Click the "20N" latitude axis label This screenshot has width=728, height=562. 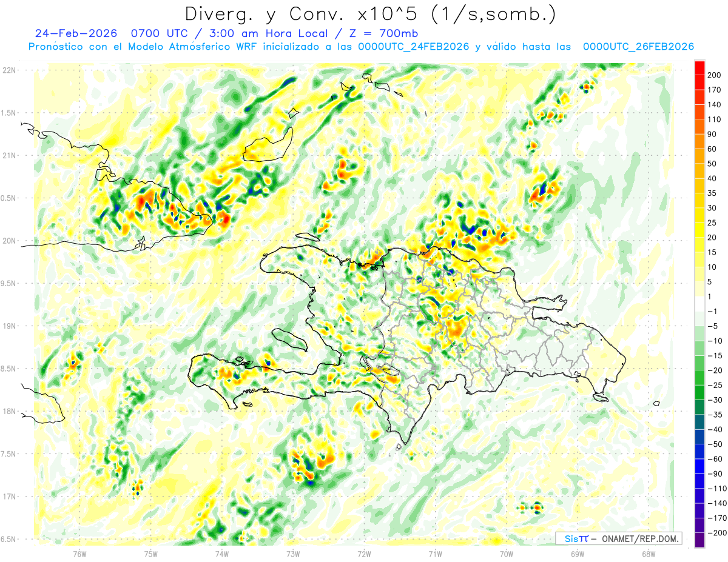pyautogui.click(x=9, y=241)
